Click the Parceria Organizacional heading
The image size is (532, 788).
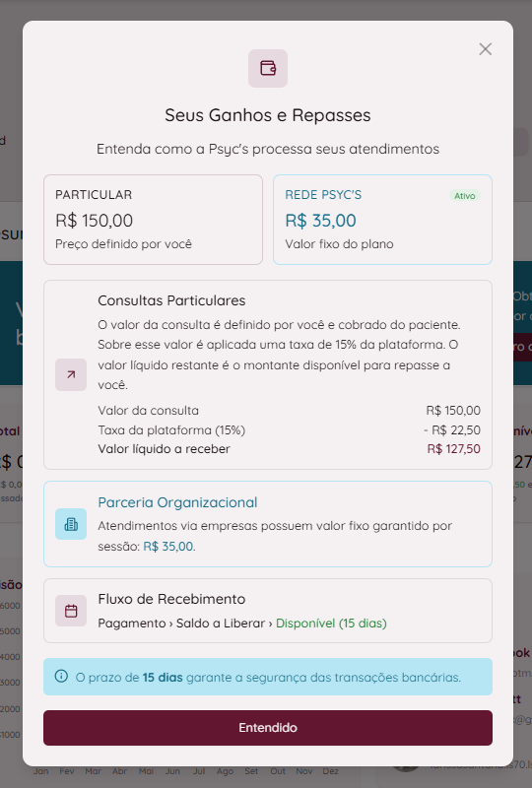(177, 502)
